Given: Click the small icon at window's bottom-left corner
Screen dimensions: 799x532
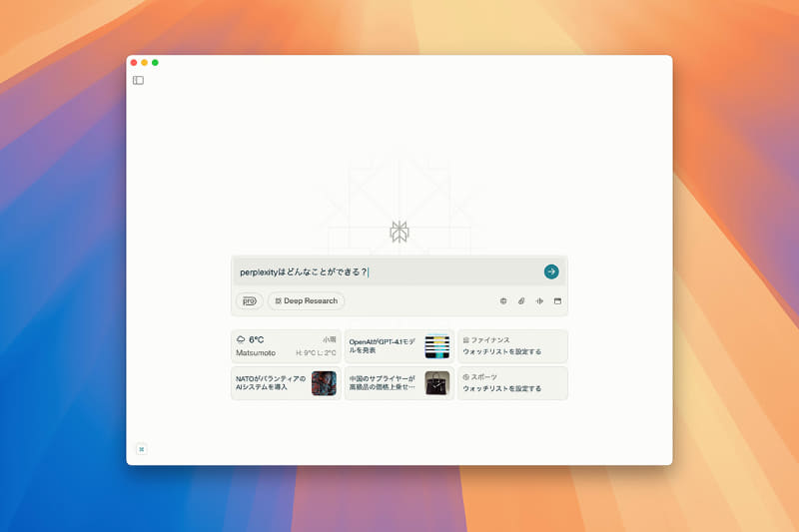Looking at the screenshot, I should click(x=142, y=449).
